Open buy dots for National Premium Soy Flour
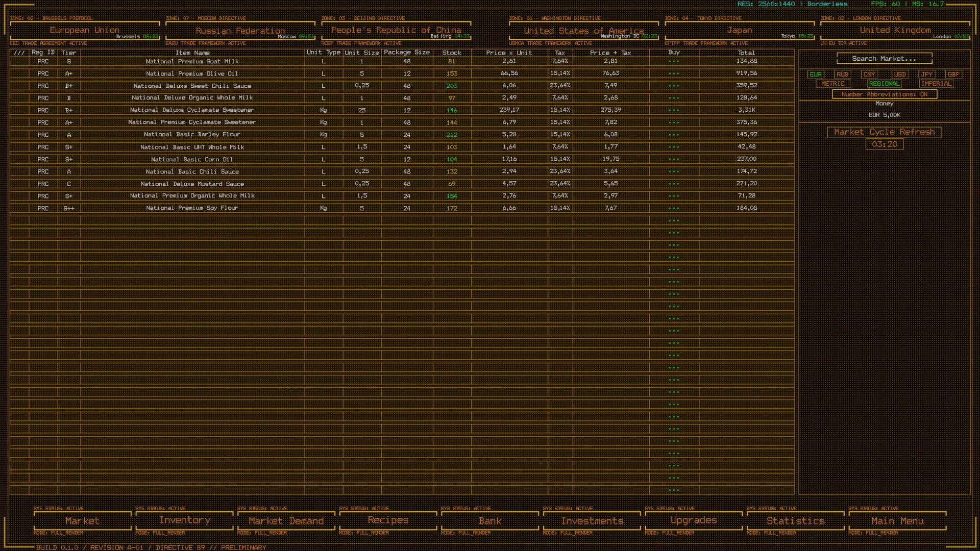The image size is (980, 551). click(674, 208)
